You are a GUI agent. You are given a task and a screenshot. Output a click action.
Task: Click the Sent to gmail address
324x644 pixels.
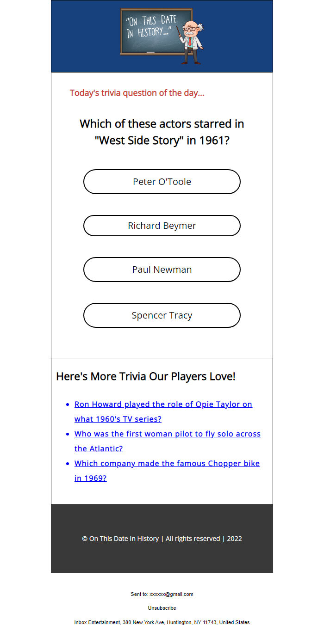(x=171, y=594)
